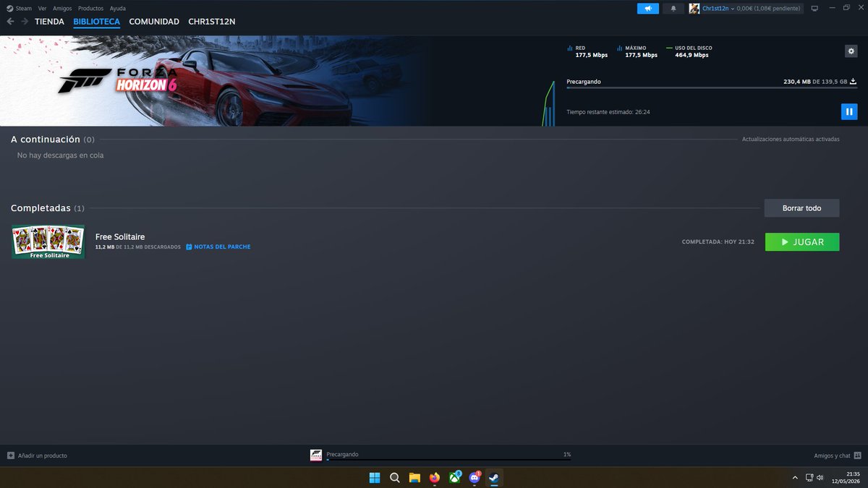Open the notifications bell
This screenshot has height=488, width=868.
673,9
